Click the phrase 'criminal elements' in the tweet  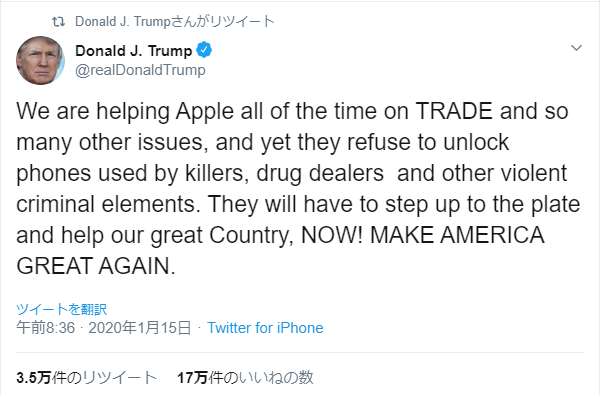coord(106,204)
